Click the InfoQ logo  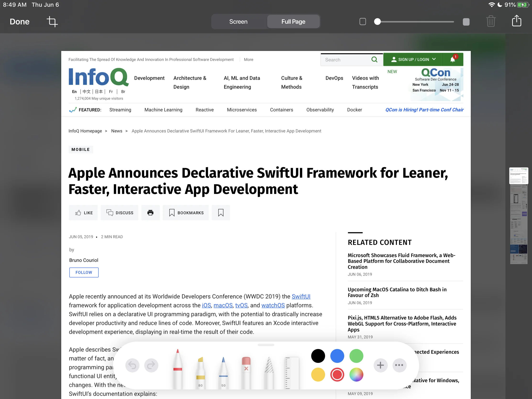coord(99,77)
